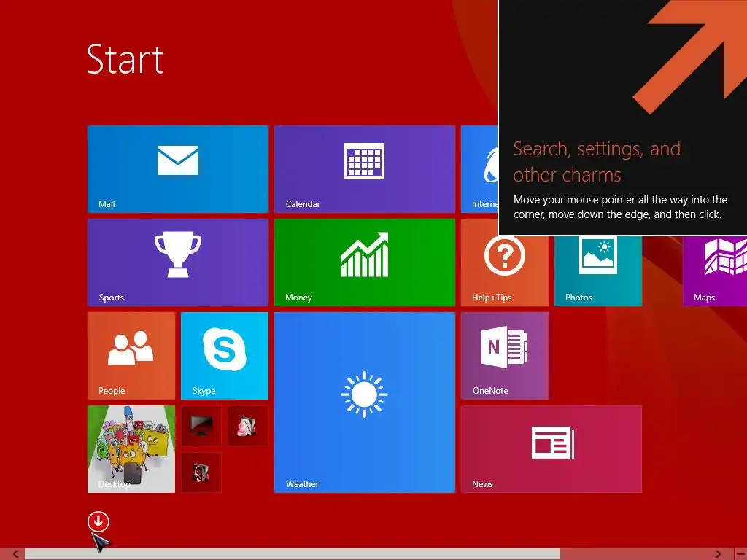Screen dimensions: 747x560
Task: Open the Mail tile
Action: tap(178, 169)
